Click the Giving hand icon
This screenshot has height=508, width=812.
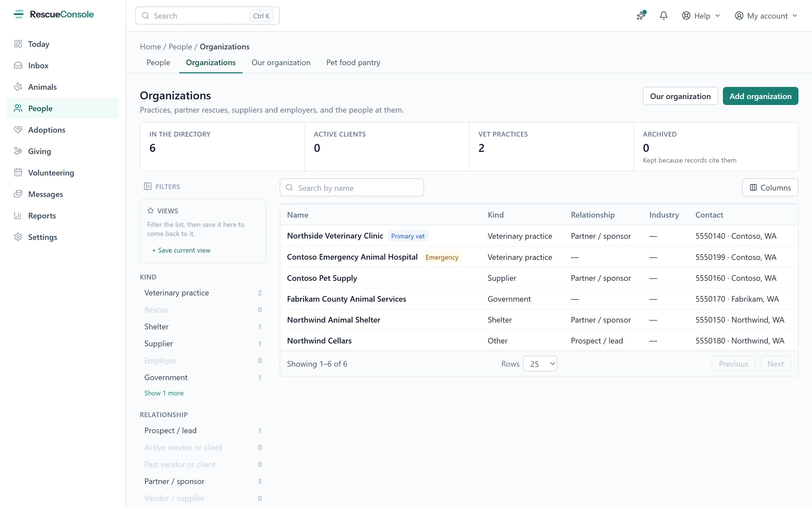pos(18,151)
